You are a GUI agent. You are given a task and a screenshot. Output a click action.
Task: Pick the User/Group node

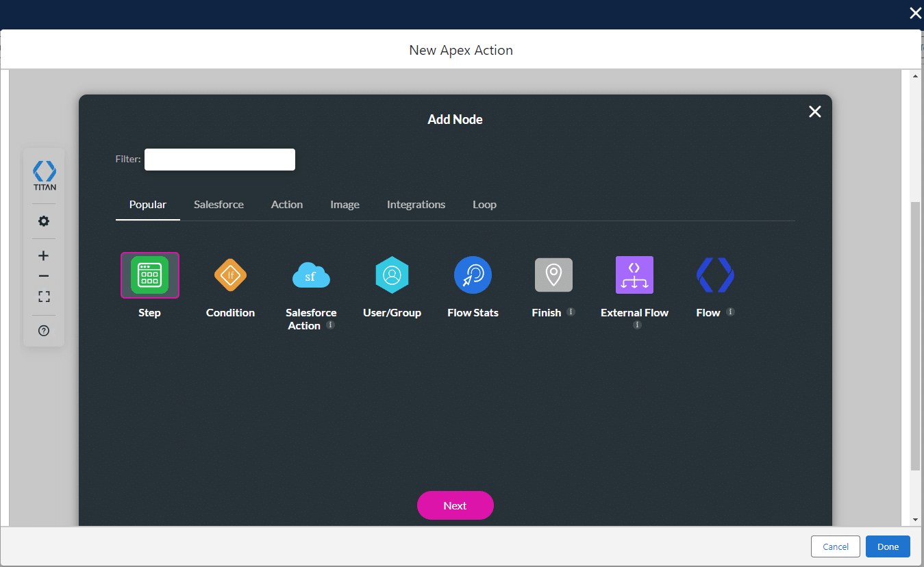pos(392,275)
